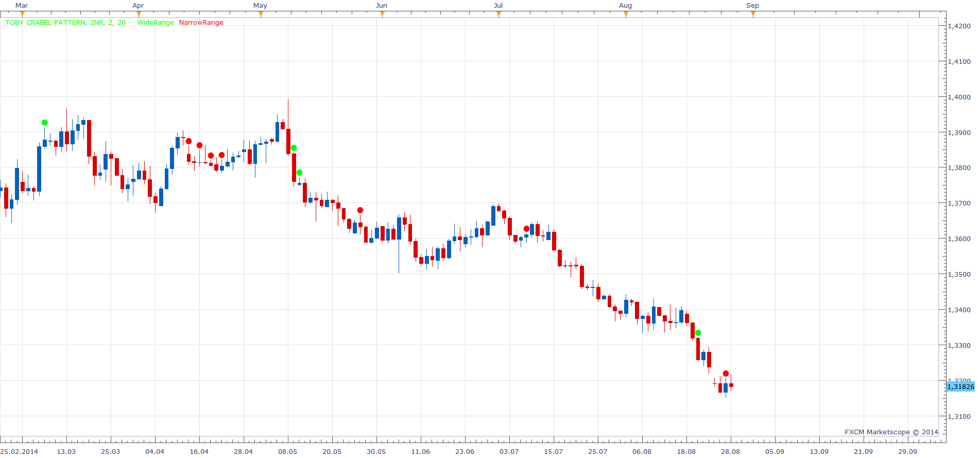
Task: Click the 06.08 date axis label
Action: coord(642,451)
